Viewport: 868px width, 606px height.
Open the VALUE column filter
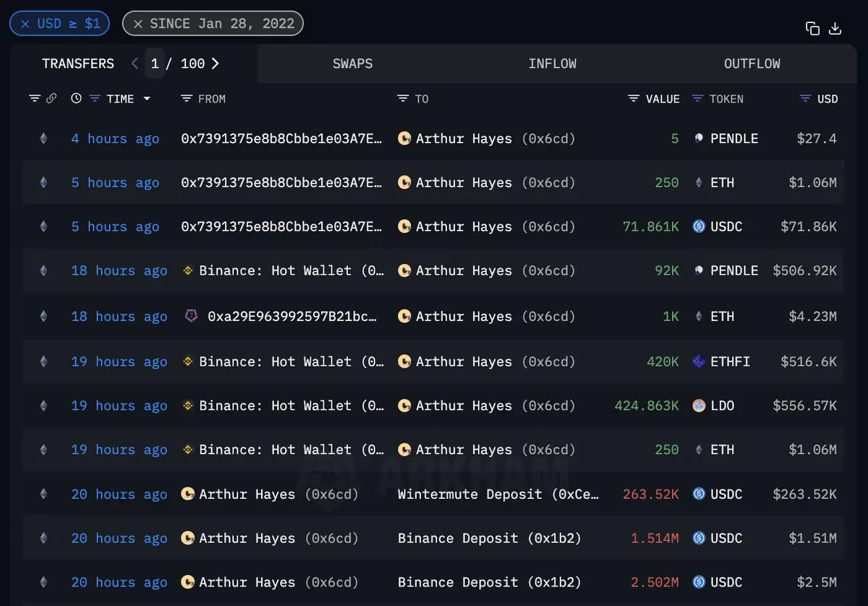tap(634, 98)
